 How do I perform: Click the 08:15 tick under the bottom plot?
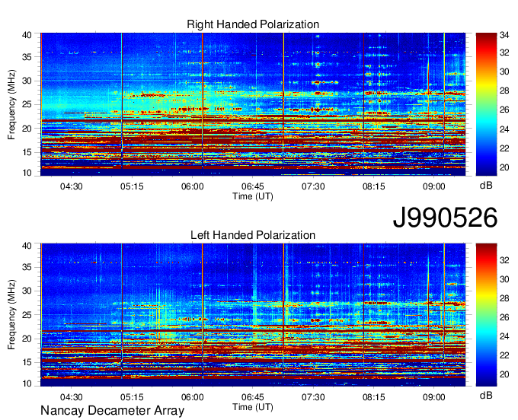point(373,397)
